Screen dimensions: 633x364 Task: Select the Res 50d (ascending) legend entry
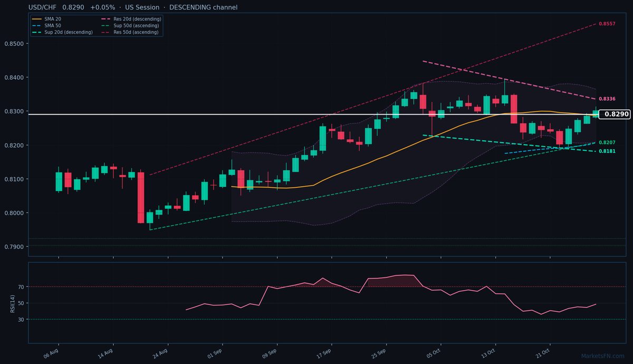(130, 32)
